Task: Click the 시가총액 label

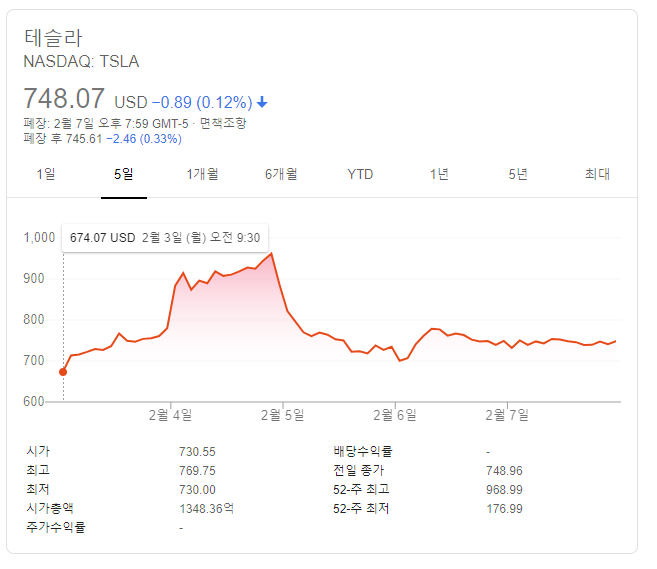Action: pyautogui.click(x=50, y=508)
